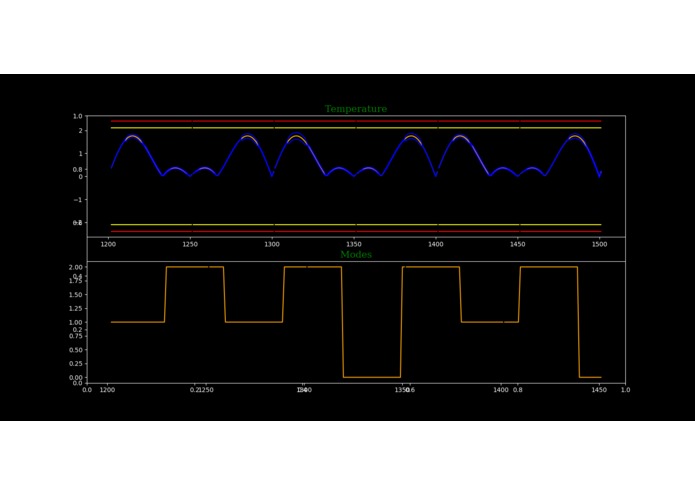Click the 1.00 tick on Modes y-axis
The image size is (695, 494).
pyautogui.click(x=76, y=323)
